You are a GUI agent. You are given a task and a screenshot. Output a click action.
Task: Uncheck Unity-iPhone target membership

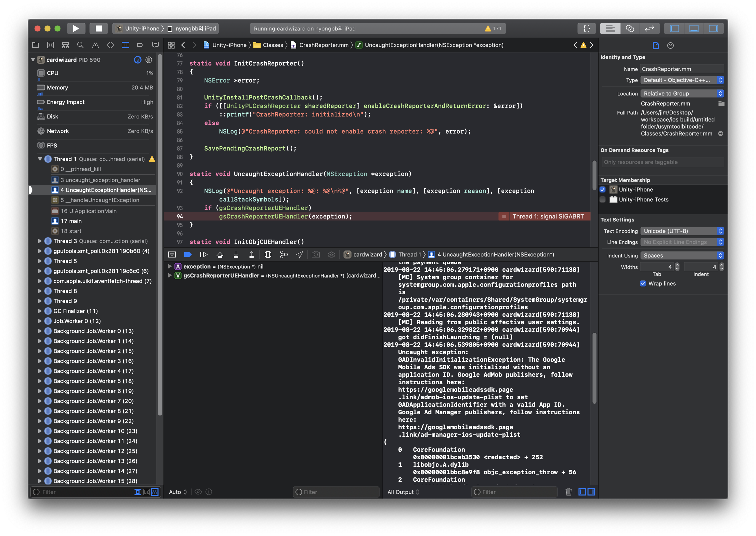(602, 189)
